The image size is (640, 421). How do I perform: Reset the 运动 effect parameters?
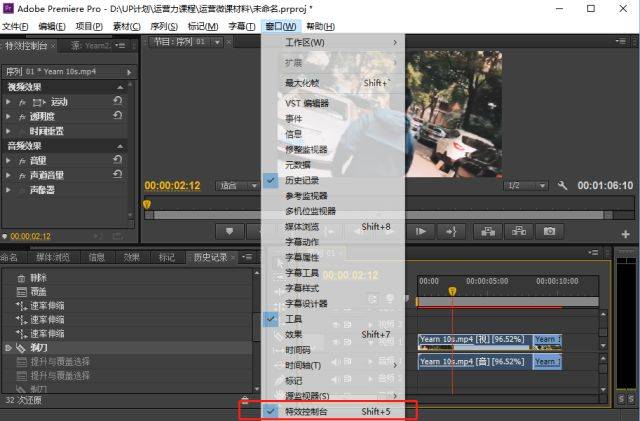pyautogui.click(x=118, y=101)
